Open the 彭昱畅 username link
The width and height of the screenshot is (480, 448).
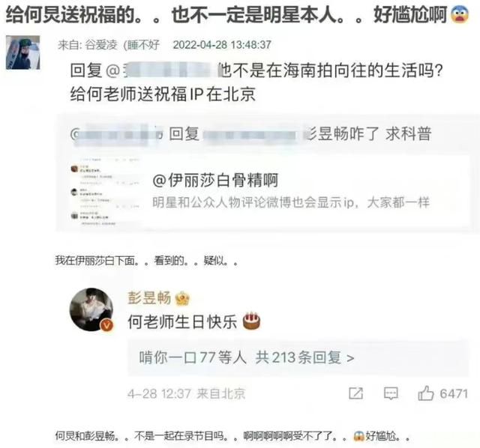(149, 298)
